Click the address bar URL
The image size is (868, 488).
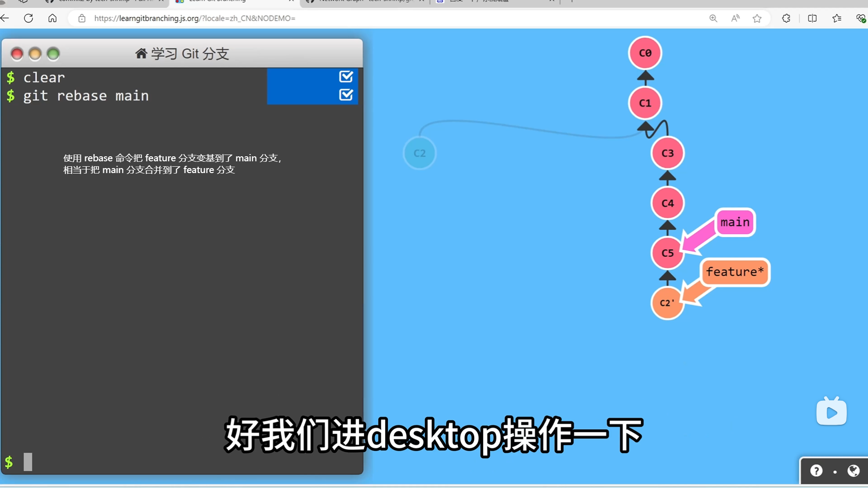[x=194, y=18]
